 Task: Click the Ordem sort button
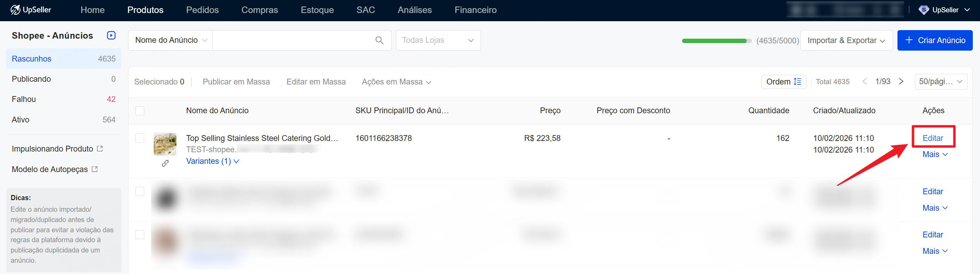tap(783, 82)
